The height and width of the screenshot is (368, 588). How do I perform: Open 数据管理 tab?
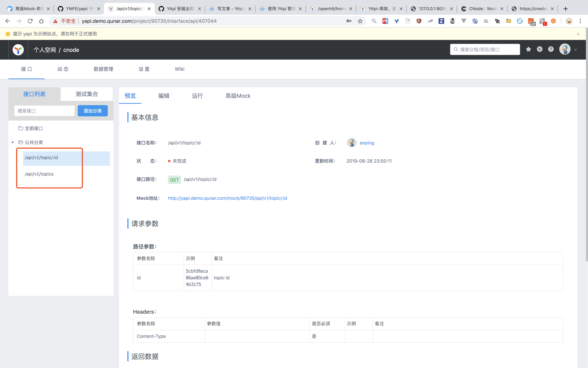pyautogui.click(x=103, y=69)
